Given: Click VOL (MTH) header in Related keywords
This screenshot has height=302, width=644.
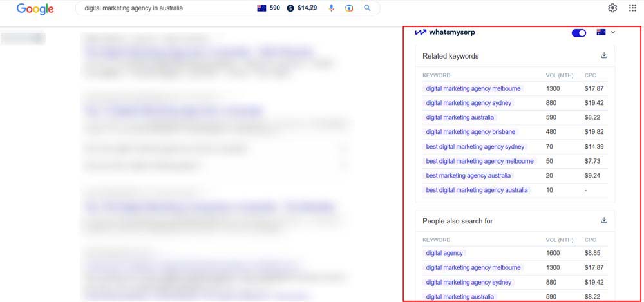Looking at the screenshot, I should click(560, 75).
